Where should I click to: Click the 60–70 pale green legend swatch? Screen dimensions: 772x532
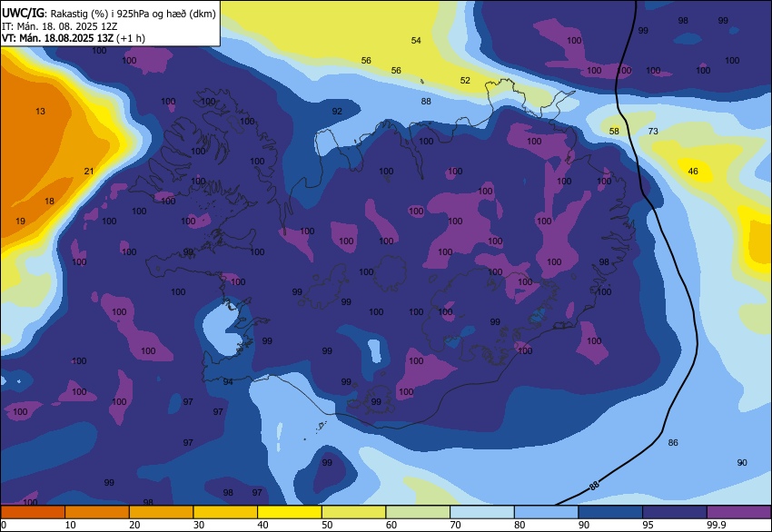point(418,512)
